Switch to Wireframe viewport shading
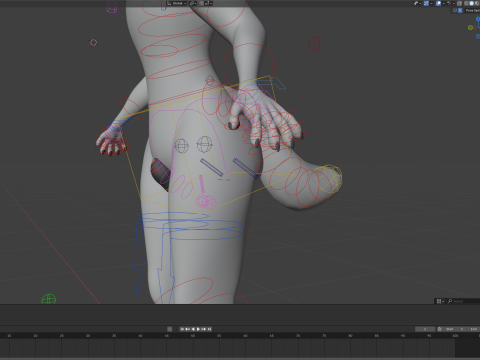 click(x=466, y=3)
